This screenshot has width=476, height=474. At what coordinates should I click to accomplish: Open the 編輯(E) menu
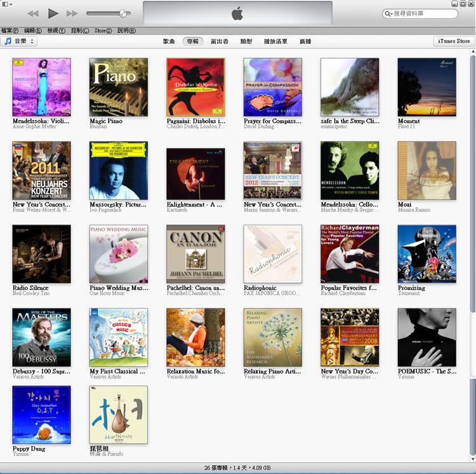click(33, 30)
